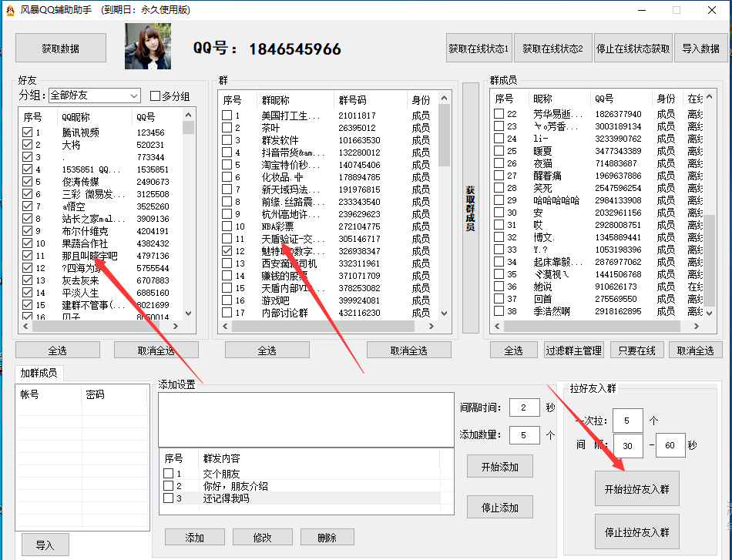This screenshot has height=560, width=732.
Task: Minimize the 风暴QQ辅助助手 window
Action: [642, 10]
